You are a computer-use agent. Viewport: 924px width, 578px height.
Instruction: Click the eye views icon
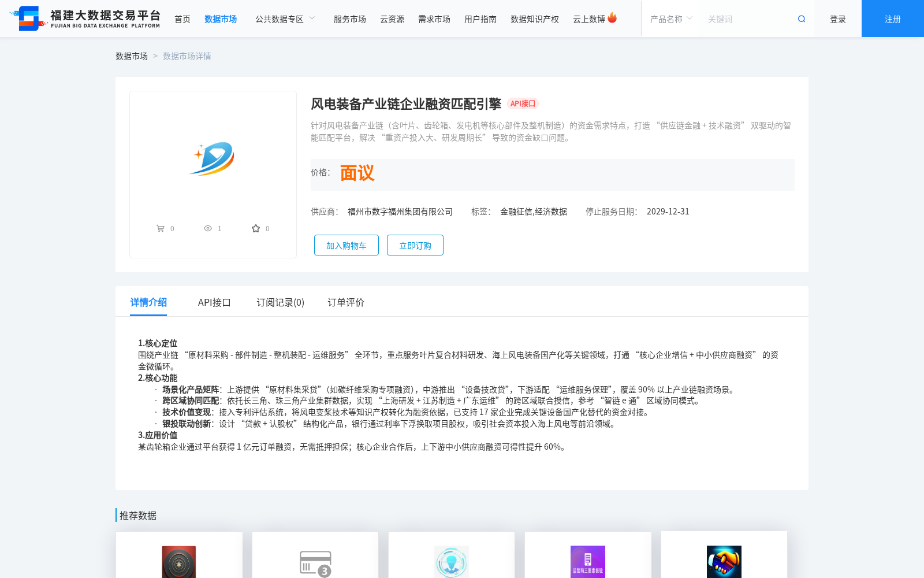(208, 228)
